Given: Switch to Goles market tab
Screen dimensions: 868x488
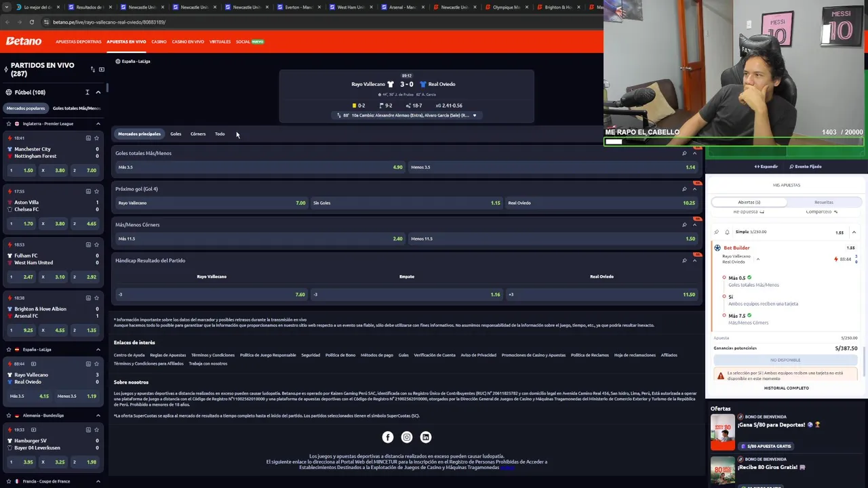Looking at the screenshot, I should [176, 134].
